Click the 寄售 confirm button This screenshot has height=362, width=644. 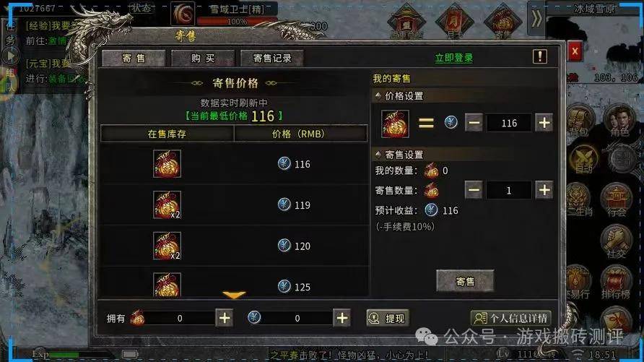(465, 281)
